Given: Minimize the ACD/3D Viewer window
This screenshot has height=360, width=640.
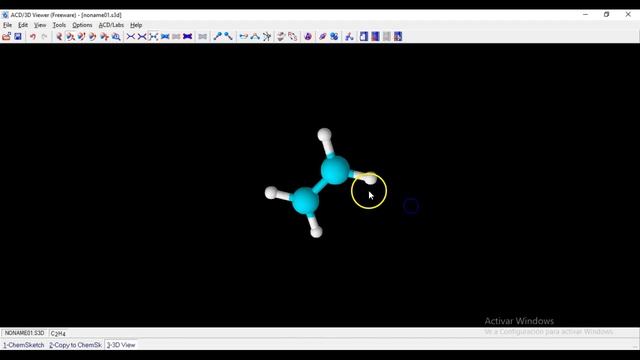Looking at the screenshot, I should point(585,15).
